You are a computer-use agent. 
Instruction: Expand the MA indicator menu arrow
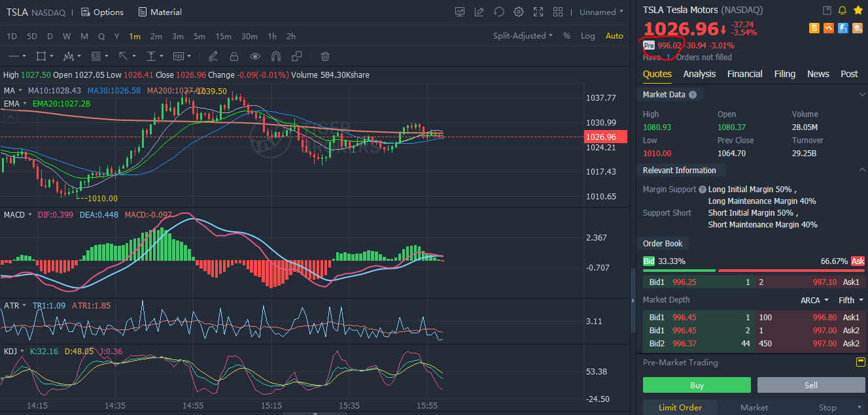[x=20, y=91]
